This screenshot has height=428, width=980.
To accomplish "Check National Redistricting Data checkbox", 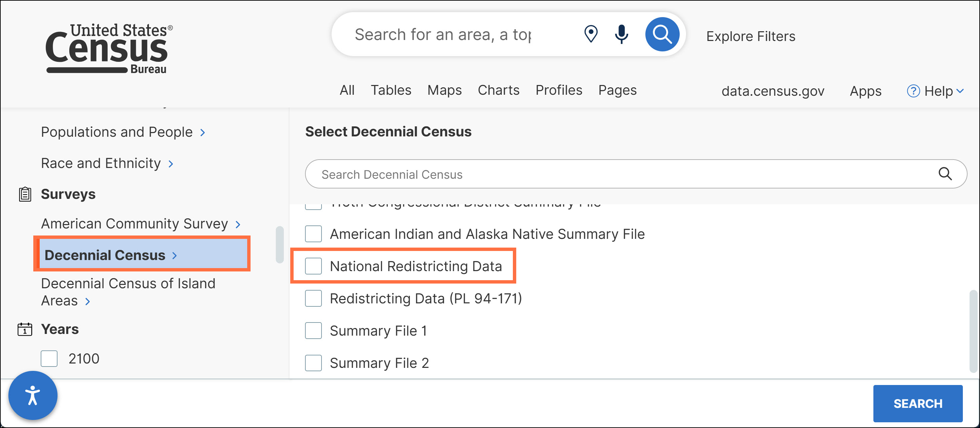I will [x=313, y=266].
